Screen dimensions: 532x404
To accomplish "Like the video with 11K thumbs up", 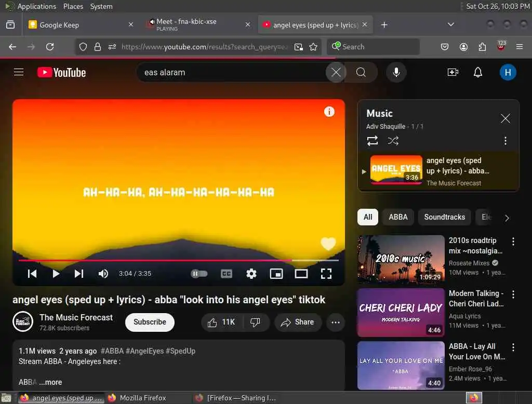I will coord(222,322).
